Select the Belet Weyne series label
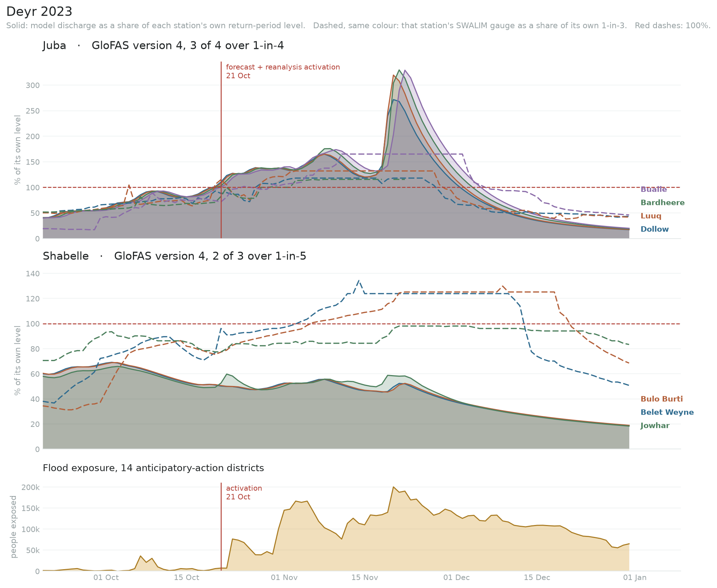717x588 pixels. pyautogui.click(x=667, y=412)
